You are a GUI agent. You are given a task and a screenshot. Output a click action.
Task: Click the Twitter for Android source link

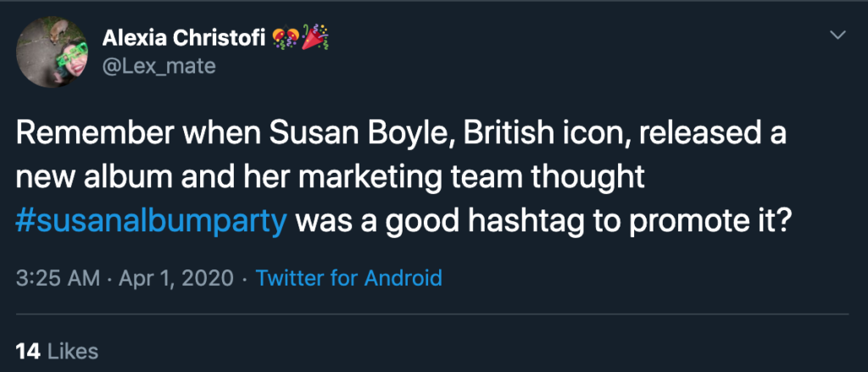coord(348,277)
